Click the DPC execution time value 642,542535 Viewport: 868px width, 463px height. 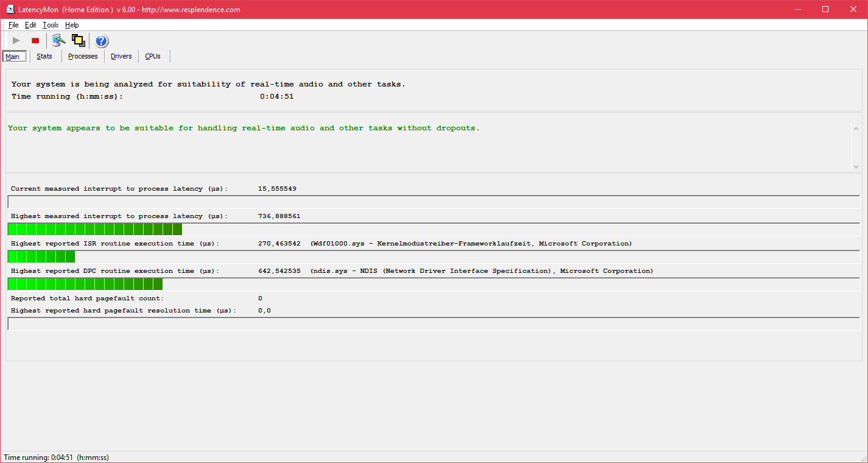click(x=279, y=271)
